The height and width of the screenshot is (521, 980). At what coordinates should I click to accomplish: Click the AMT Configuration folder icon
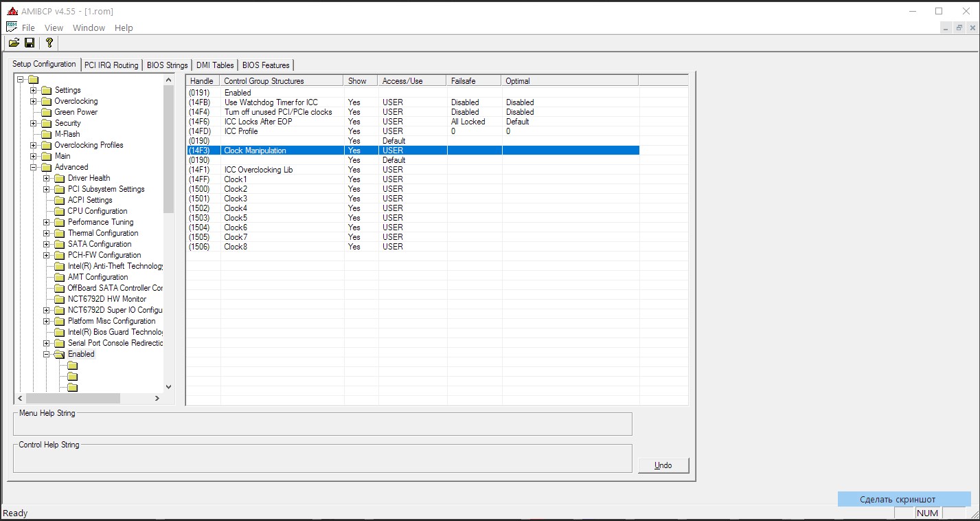pos(60,277)
